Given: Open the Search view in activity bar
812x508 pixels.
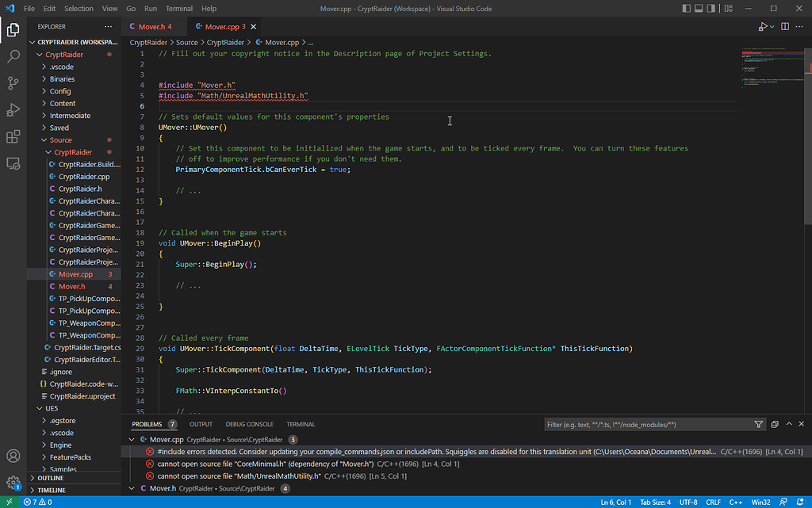Looking at the screenshot, I should [x=13, y=57].
